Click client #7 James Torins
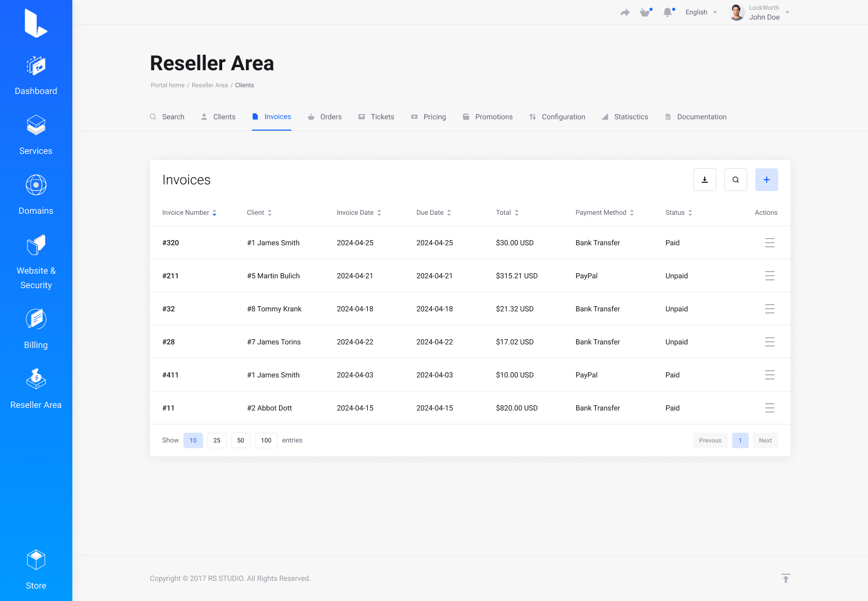868x601 pixels. coord(274,342)
